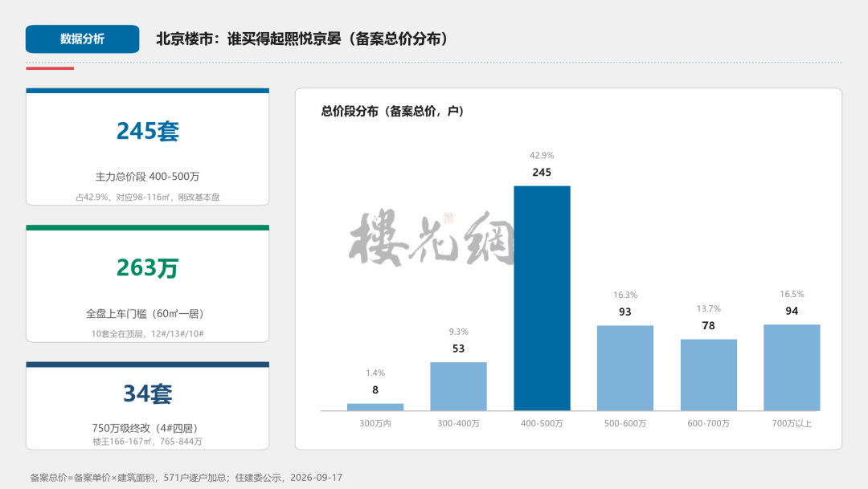The width and height of the screenshot is (868, 489).
Task: Select the 300万内 bar in chart
Action: [375, 407]
